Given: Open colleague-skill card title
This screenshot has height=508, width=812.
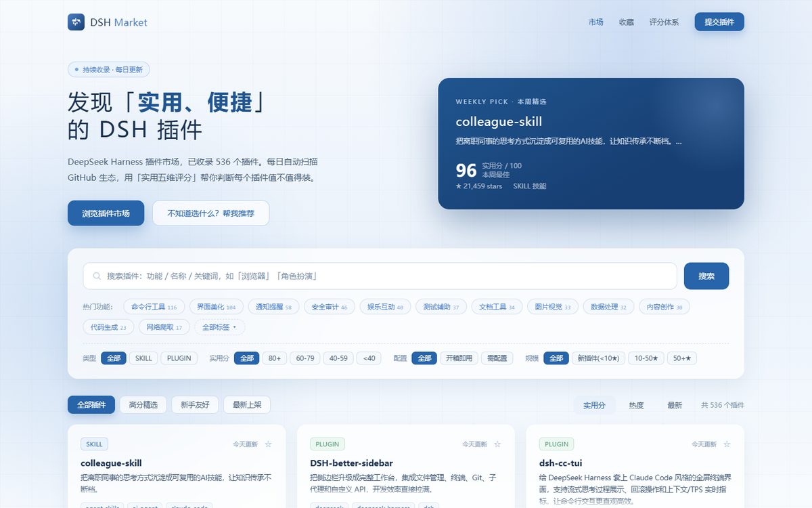Looking at the screenshot, I should [111, 463].
